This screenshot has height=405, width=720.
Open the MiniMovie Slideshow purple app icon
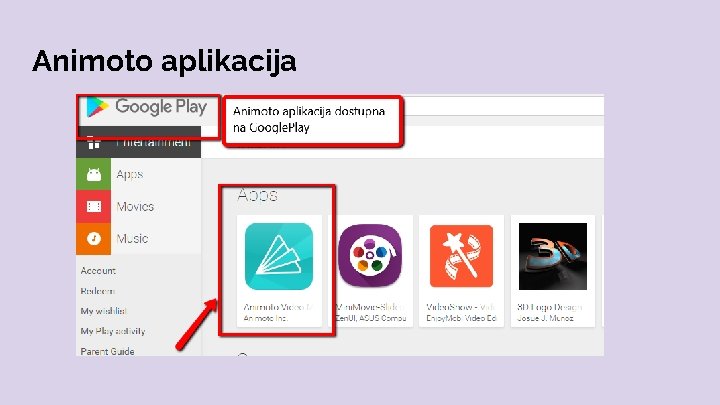coord(370,256)
